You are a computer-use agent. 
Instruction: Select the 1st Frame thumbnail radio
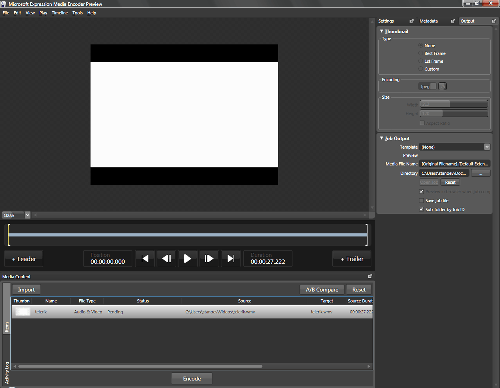point(420,61)
